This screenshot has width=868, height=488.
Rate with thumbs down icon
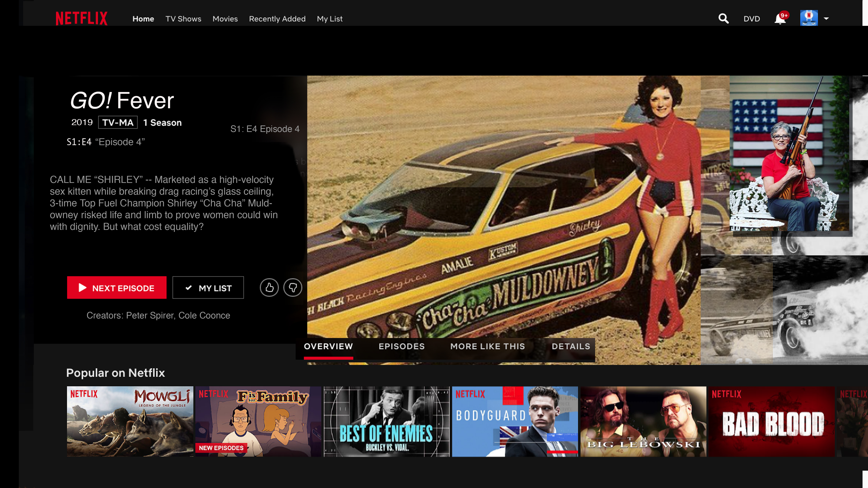point(292,288)
